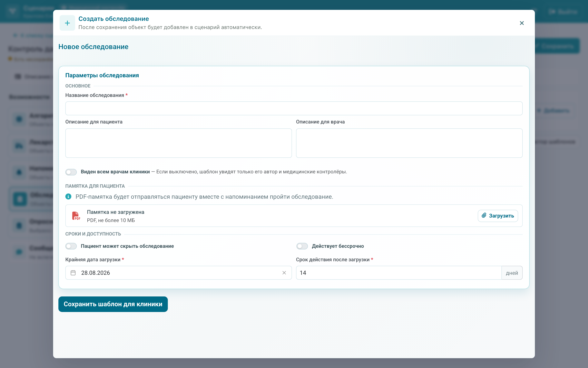The width and height of the screenshot is (588, 368).
Task: Click the Описание для пациента textarea
Action: click(179, 143)
